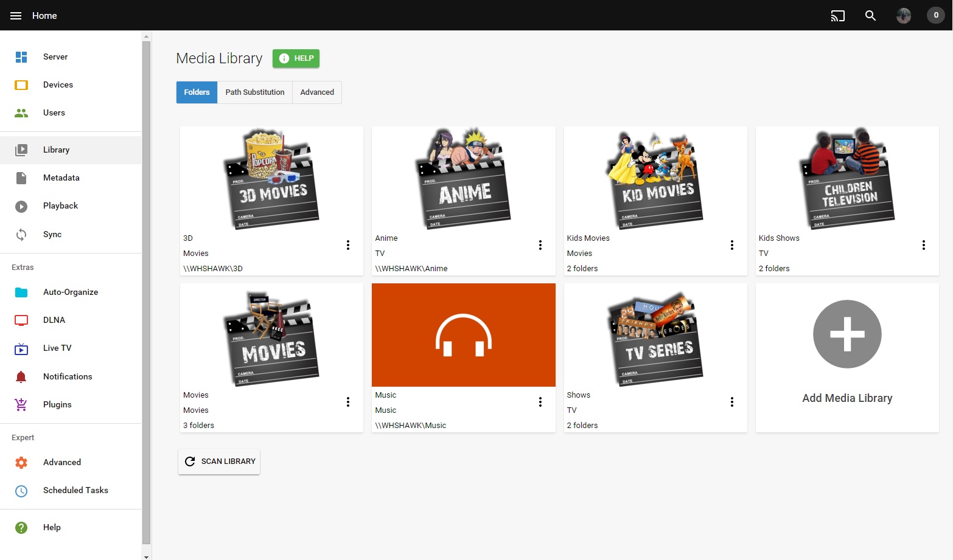Viewport: 953px width, 560px height.
Task: Open the three-dot menu for Music
Action: tap(540, 402)
